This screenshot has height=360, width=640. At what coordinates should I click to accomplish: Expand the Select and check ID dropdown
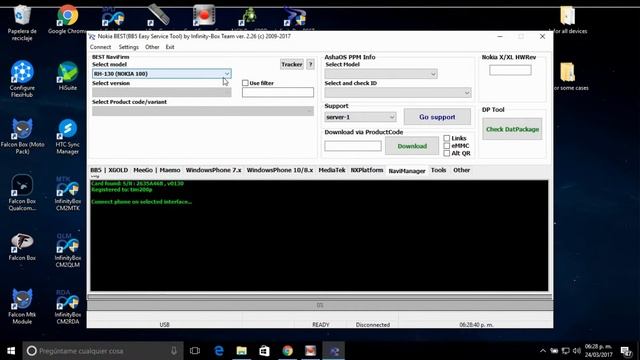pos(398,93)
